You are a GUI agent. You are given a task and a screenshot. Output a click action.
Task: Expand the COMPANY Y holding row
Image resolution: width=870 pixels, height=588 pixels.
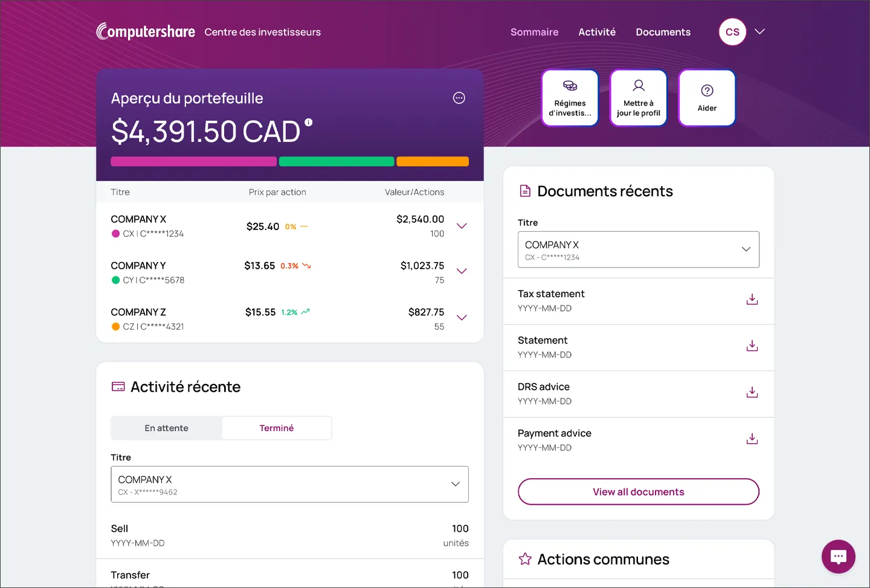462,271
